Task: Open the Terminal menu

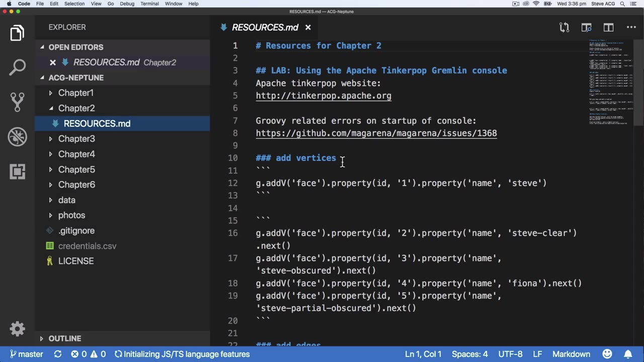Action: 149,4
